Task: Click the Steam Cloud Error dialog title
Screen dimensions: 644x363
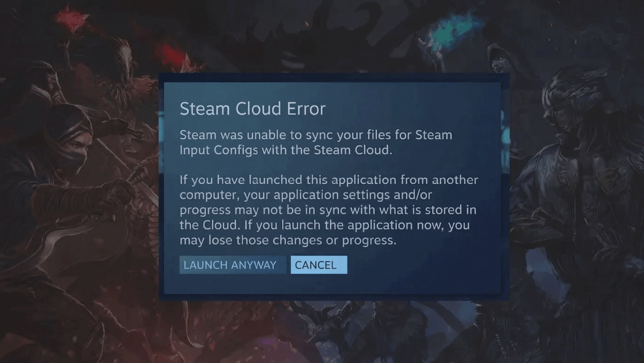Action: (x=252, y=109)
